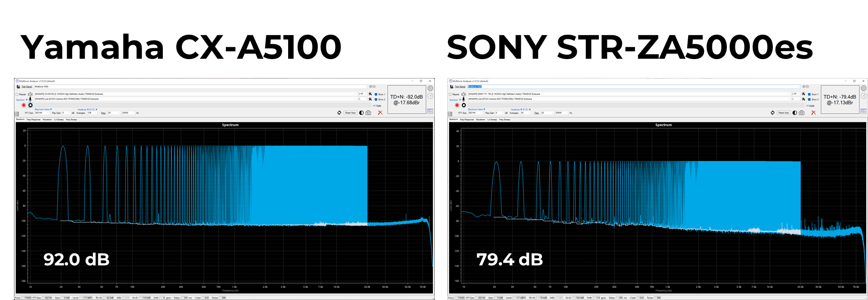Click the camera screenshot icon in SONY window

[x=802, y=113]
